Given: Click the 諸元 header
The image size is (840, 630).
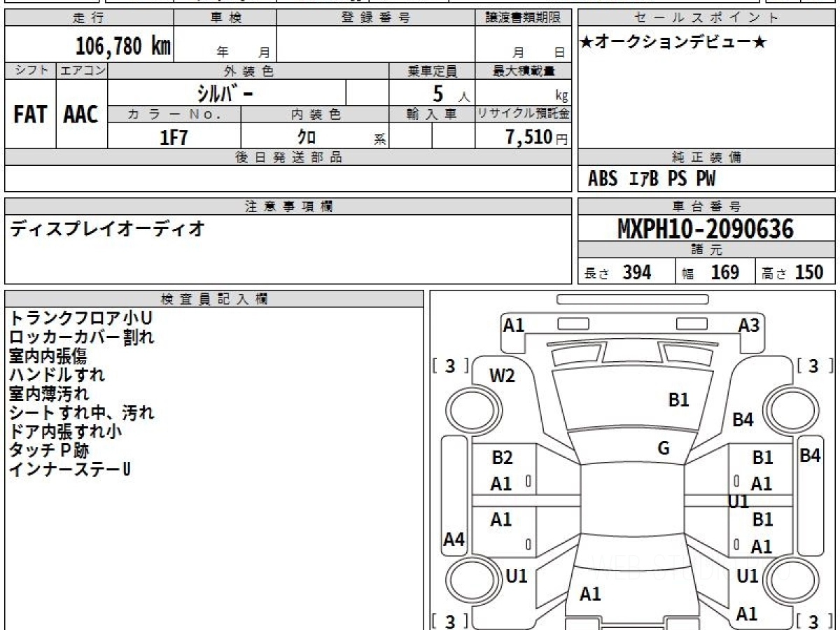Looking at the screenshot, I should (707, 250).
